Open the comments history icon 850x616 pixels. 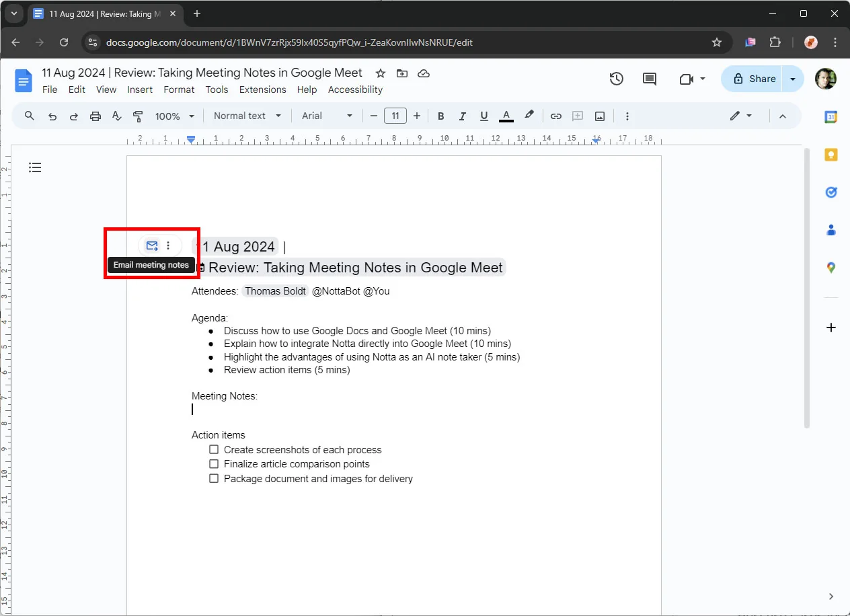tap(650, 79)
